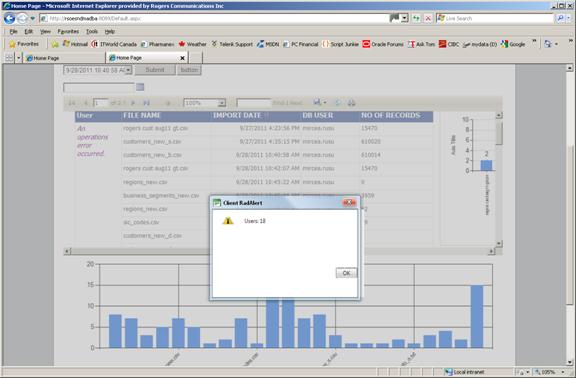The image size is (576, 378).
Task: Open the MSDN favorite link
Action: pyautogui.click(x=268, y=44)
